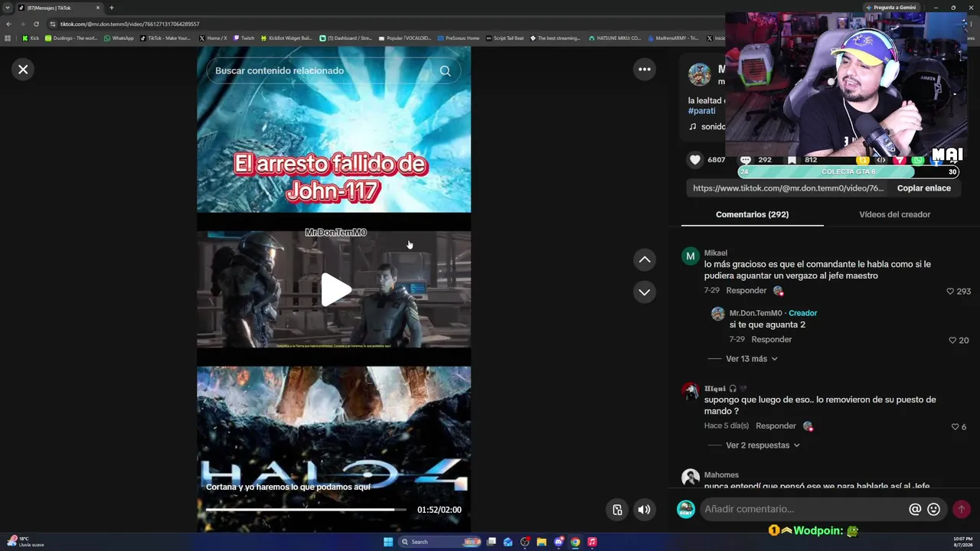Viewport: 980px width, 551px height.
Task: Open the three-dot more options menu
Action: [645, 70]
